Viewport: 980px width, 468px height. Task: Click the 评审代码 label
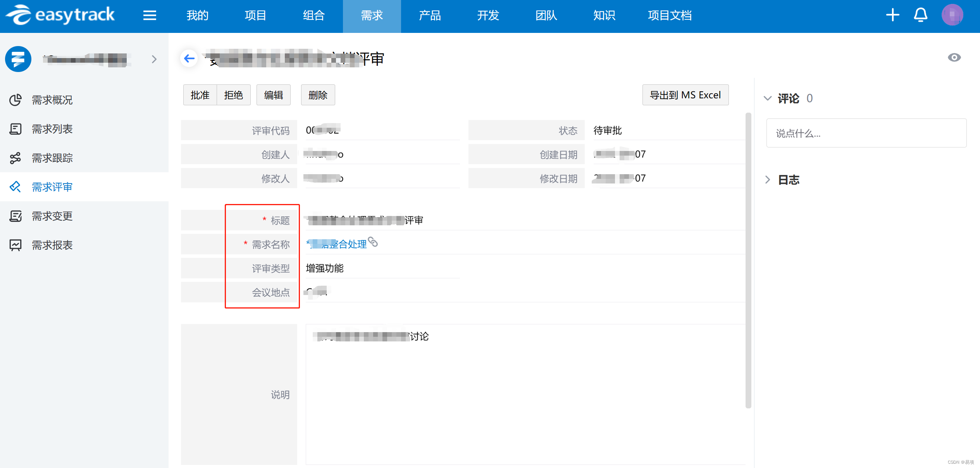coord(271,131)
